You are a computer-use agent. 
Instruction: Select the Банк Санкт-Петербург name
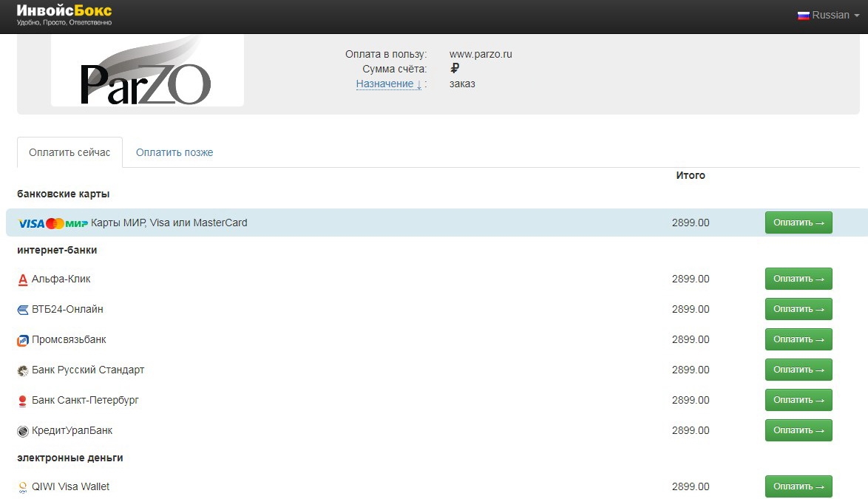(x=85, y=400)
